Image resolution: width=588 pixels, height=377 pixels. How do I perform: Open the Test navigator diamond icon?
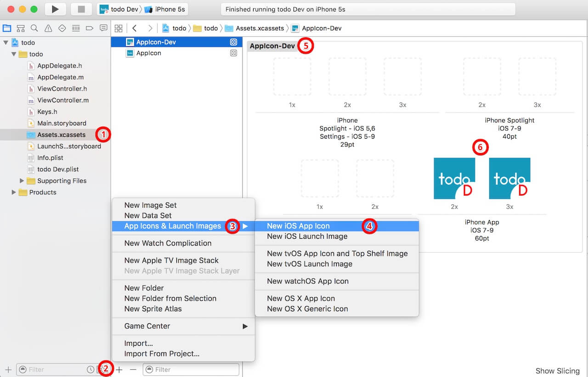[62, 28]
